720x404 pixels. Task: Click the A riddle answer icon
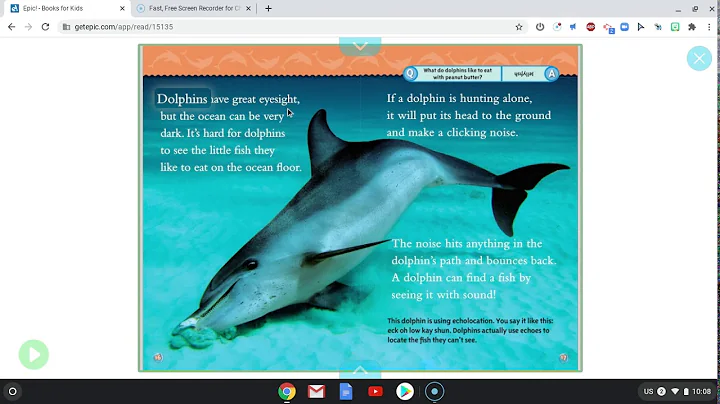click(551, 73)
